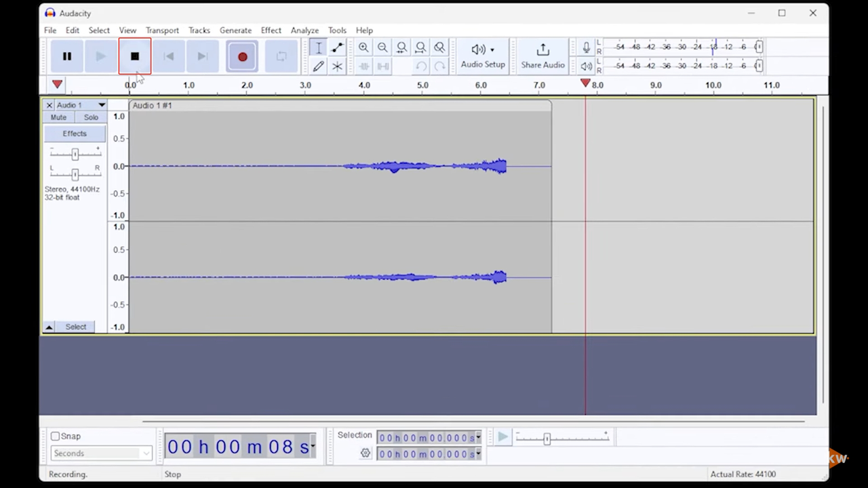The height and width of the screenshot is (488, 868).
Task: Skip to end of track
Action: [202, 57]
